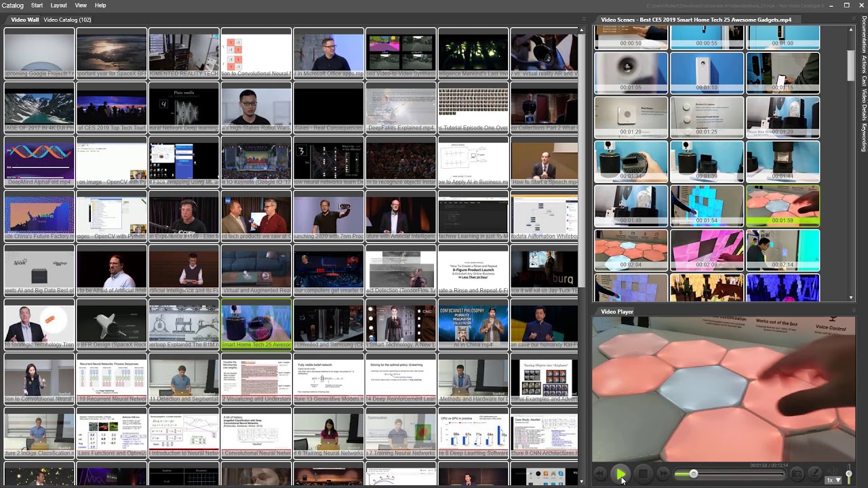
Task: Take a snapshot with the camera icon
Action: [797, 474]
